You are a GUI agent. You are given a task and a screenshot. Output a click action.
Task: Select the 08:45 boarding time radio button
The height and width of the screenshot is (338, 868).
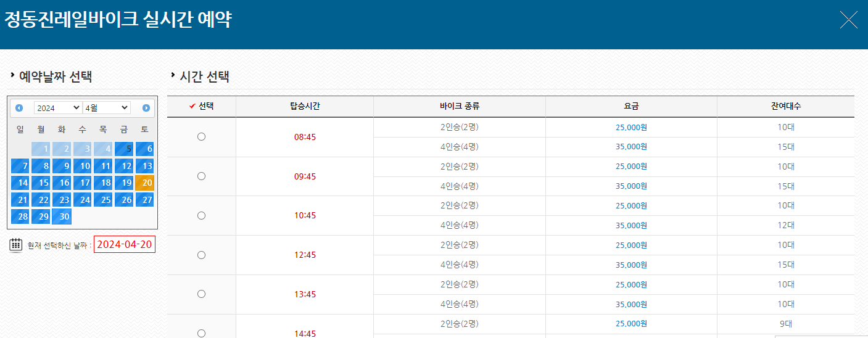pos(201,137)
